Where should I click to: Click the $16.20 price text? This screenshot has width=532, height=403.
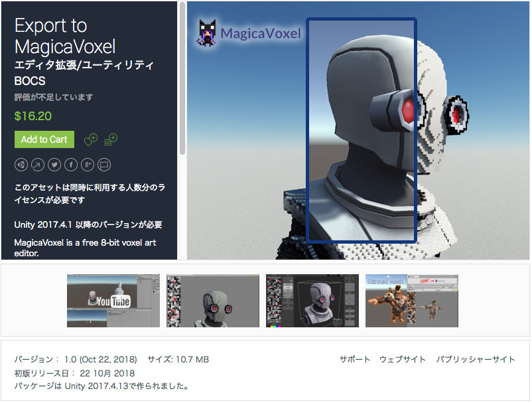[33, 116]
